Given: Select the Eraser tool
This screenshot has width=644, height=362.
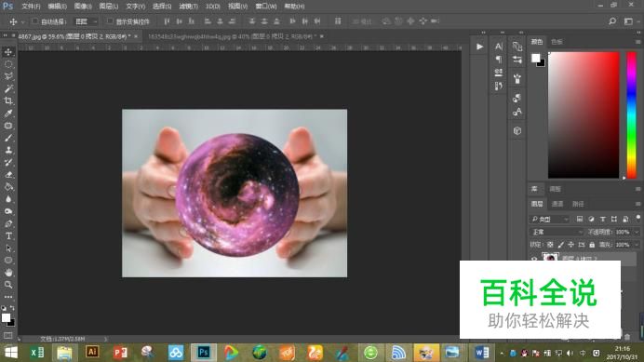Looking at the screenshot, I should point(8,175).
